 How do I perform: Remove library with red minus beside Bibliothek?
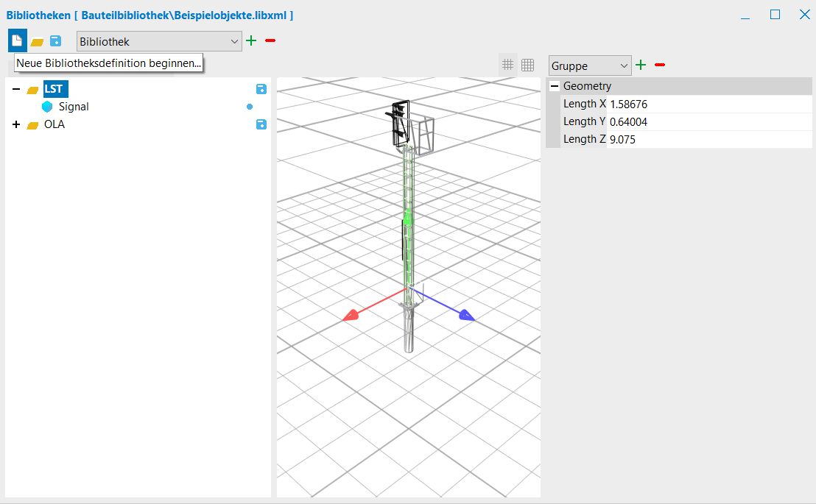click(x=270, y=41)
